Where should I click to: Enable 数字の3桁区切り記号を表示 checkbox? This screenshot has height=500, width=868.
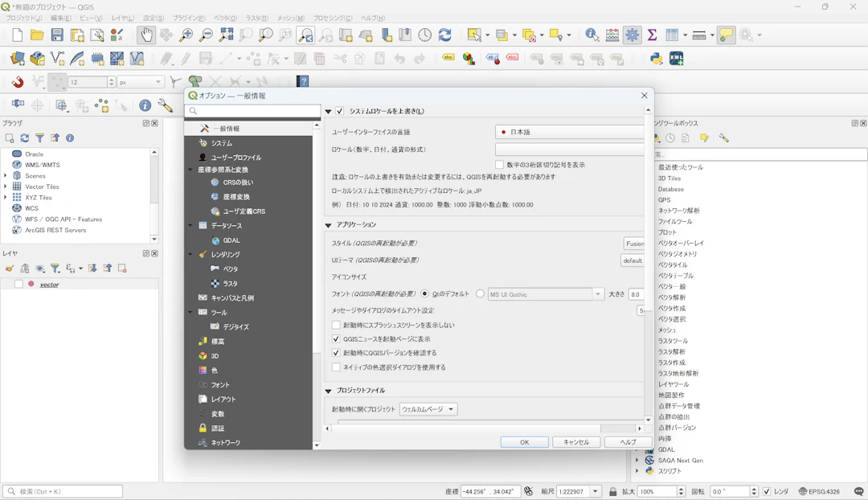(499, 165)
